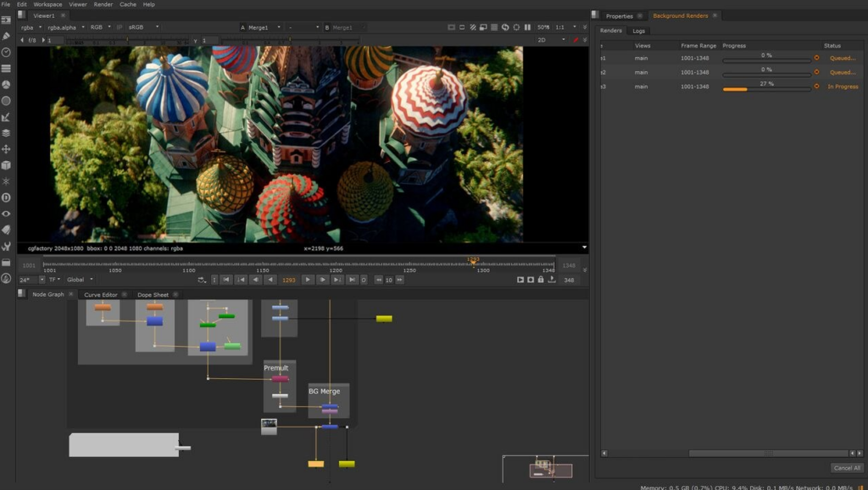The image size is (868, 490).
Task: Switch to the Curve Editor tab
Action: coord(99,294)
